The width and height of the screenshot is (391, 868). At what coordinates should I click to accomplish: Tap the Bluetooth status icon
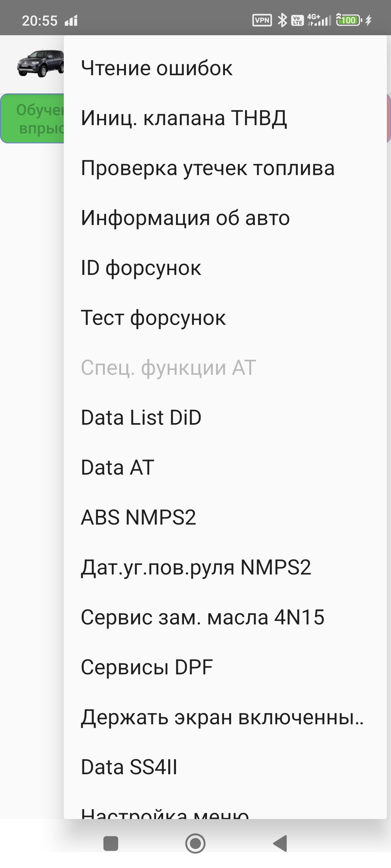tap(282, 20)
